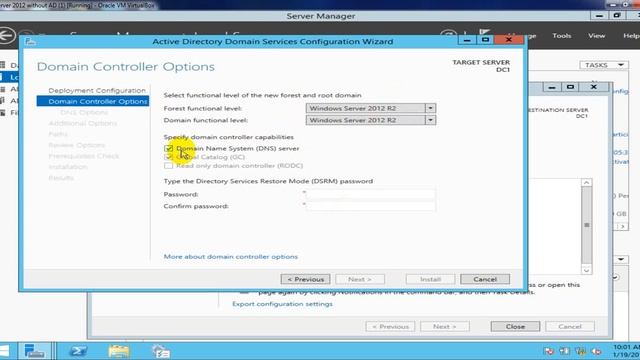Toggle Read only domain controller (RODC) checkbox

point(168,166)
